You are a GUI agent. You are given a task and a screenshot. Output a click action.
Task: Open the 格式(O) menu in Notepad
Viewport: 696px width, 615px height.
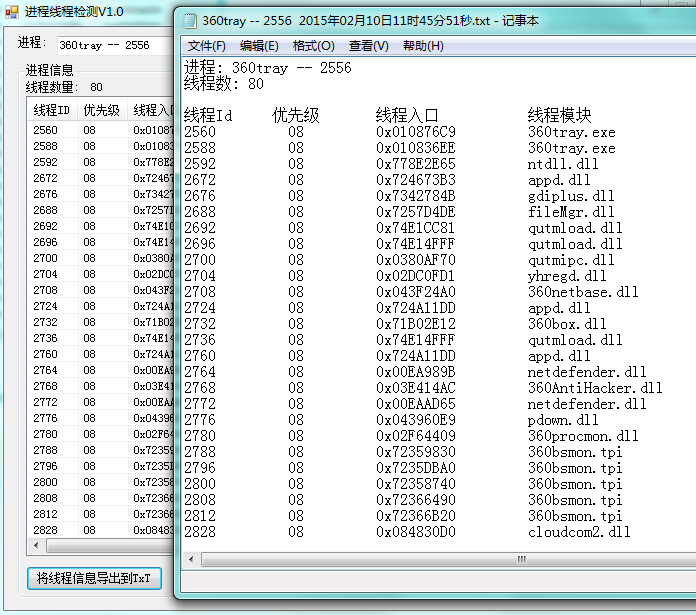point(313,46)
